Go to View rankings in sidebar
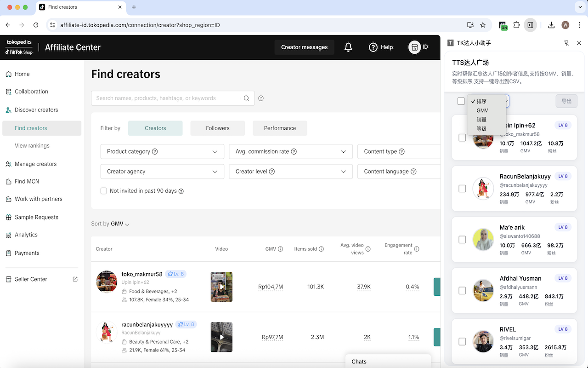The height and width of the screenshot is (368, 588). click(32, 146)
